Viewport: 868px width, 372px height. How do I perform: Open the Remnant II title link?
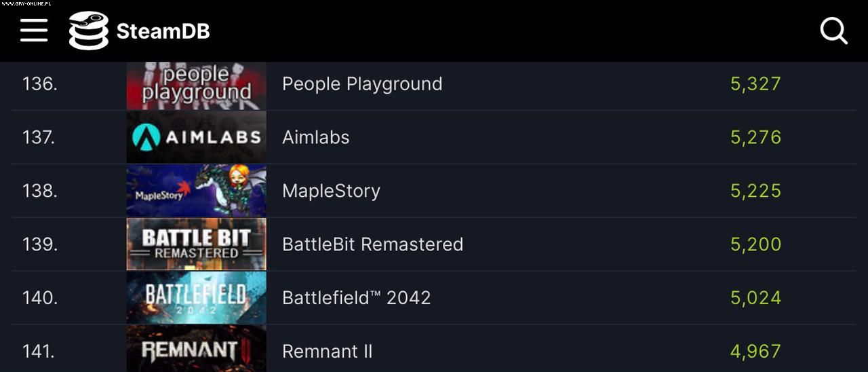(328, 351)
